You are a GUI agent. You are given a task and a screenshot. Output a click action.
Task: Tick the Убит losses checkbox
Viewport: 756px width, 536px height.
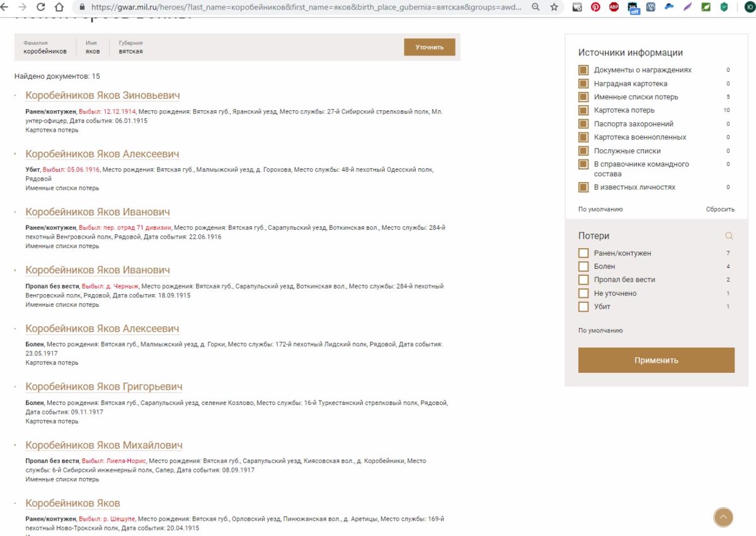583,307
